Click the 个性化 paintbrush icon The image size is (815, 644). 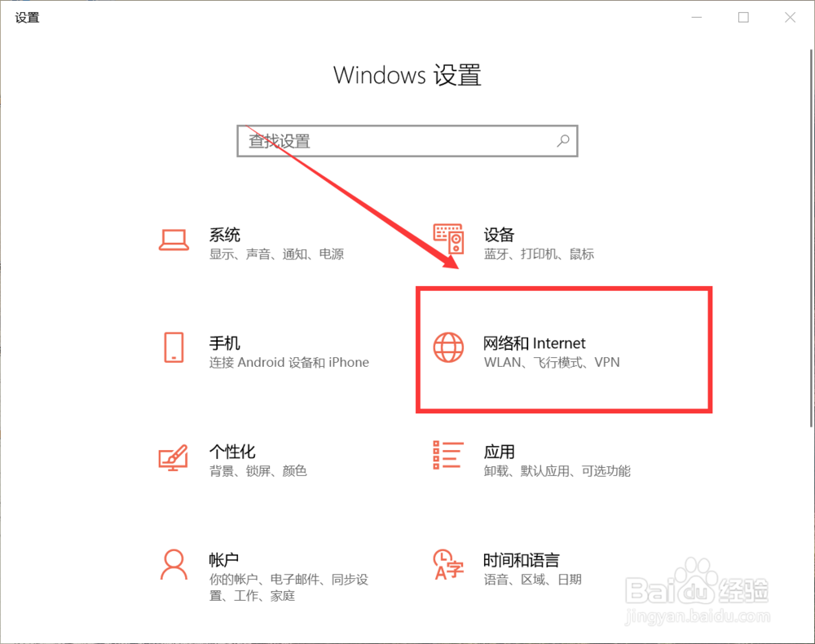(174, 457)
